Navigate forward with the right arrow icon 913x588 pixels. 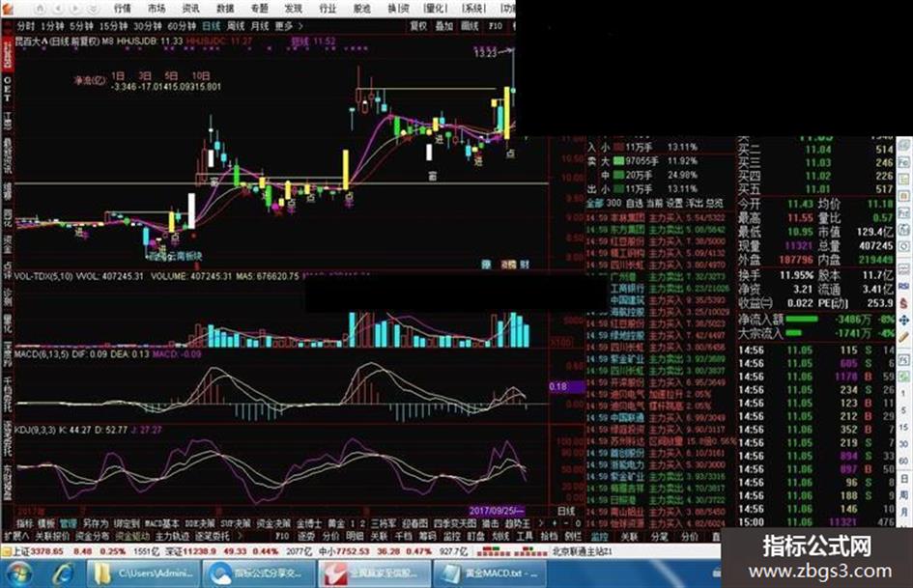75,8
